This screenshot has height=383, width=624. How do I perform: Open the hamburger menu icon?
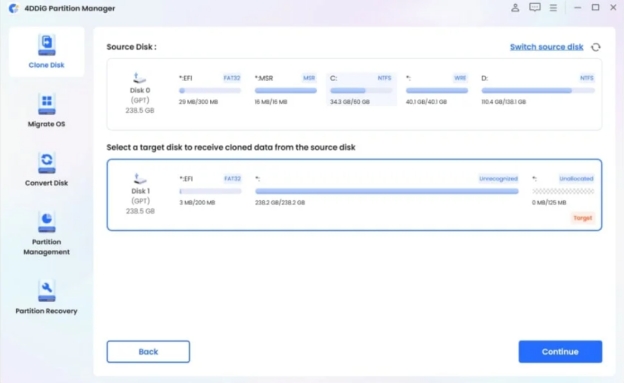click(x=553, y=8)
